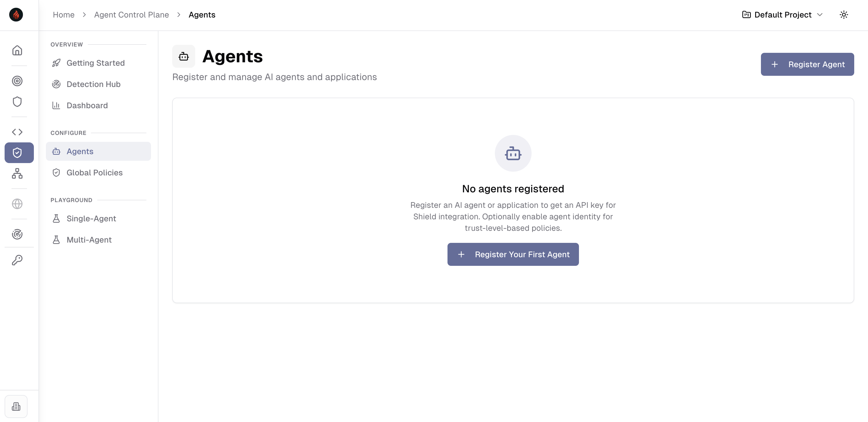Select Global Policies in the sidebar

(x=94, y=173)
